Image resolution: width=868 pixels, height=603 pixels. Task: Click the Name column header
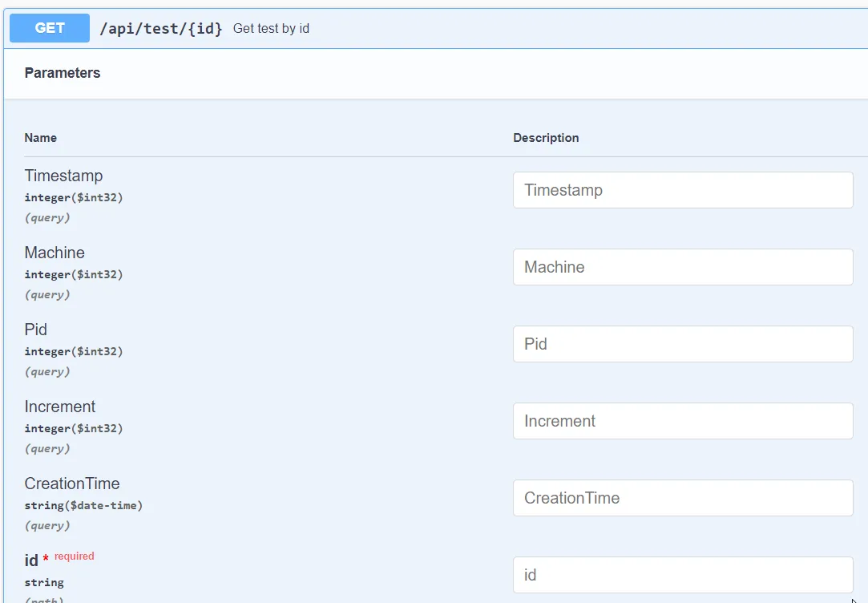tap(41, 138)
